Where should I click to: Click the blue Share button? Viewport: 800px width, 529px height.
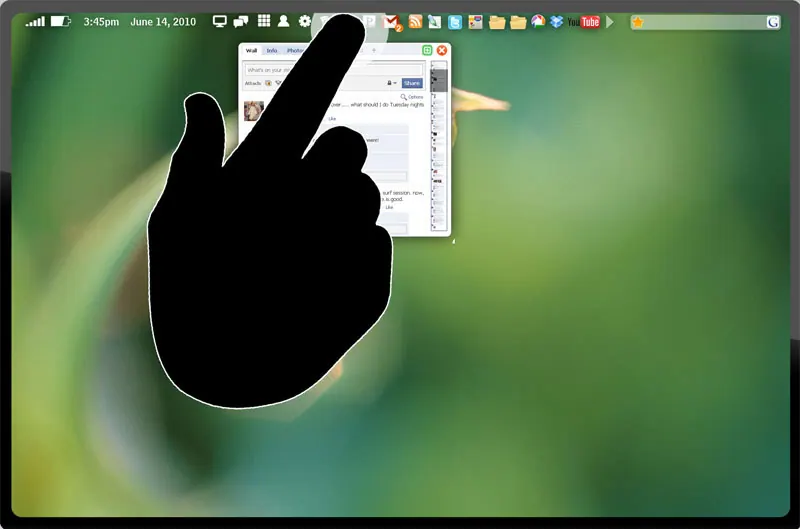coord(412,83)
